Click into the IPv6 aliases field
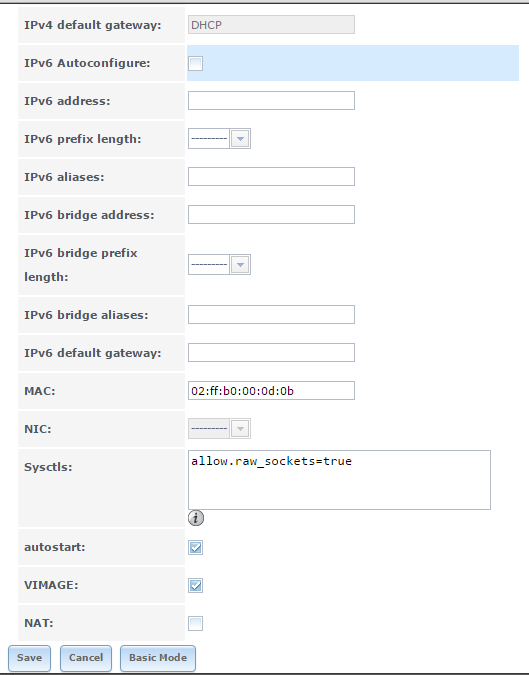The image size is (529, 675). tap(271, 176)
